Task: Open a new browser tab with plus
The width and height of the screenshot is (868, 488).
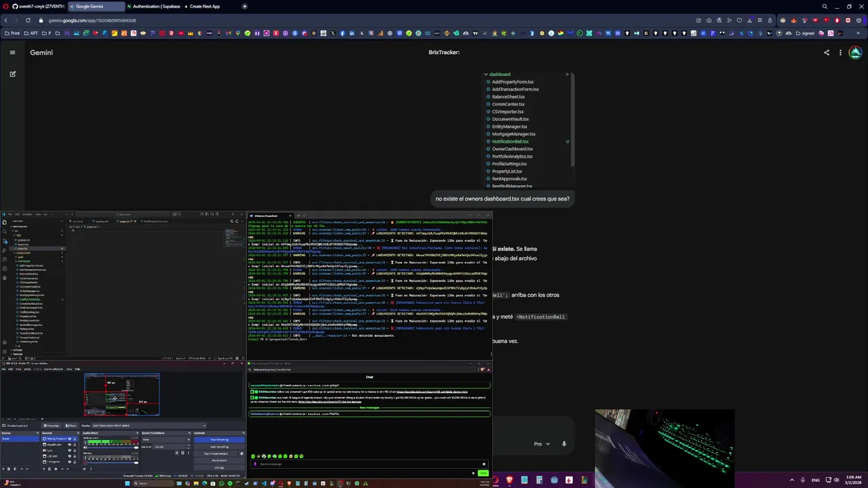Action: point(245,6)
